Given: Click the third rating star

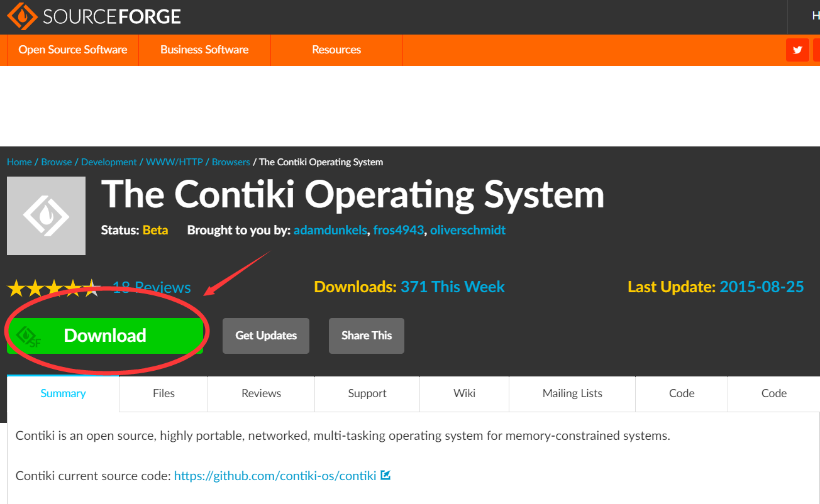Looking at the screenshot, I should click(x=54, y=287).
